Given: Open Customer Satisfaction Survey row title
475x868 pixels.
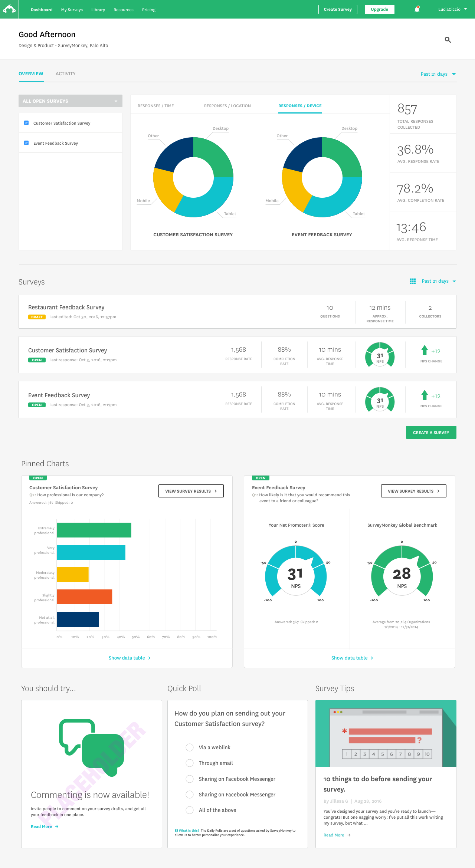Looking at the screenshot, I should pos(68,350).
